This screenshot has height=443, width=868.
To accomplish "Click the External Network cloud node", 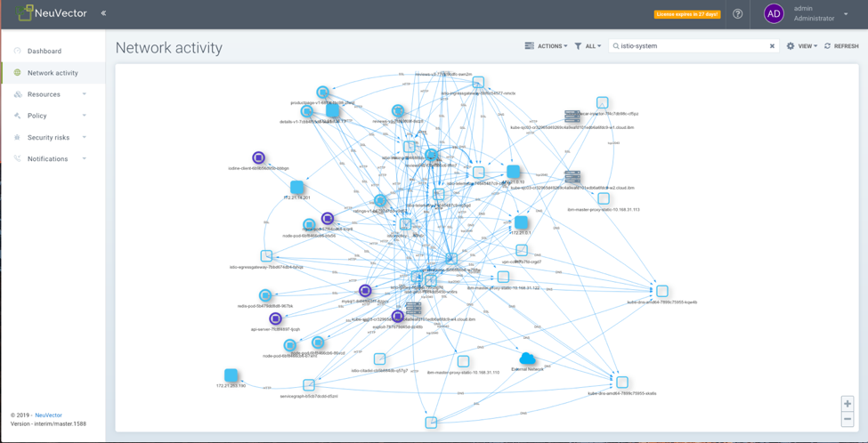I will click(x=527, y=358).
